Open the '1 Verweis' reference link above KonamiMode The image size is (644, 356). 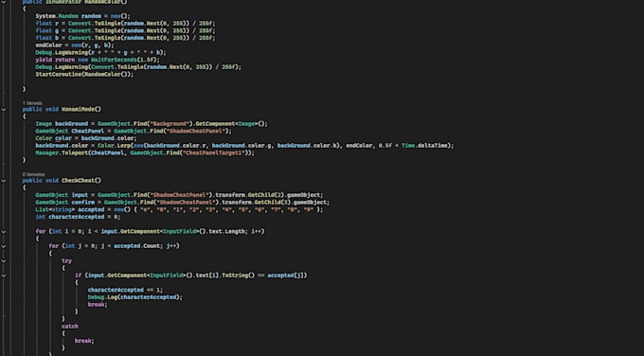pyautogui.click(x=32, y=103)
